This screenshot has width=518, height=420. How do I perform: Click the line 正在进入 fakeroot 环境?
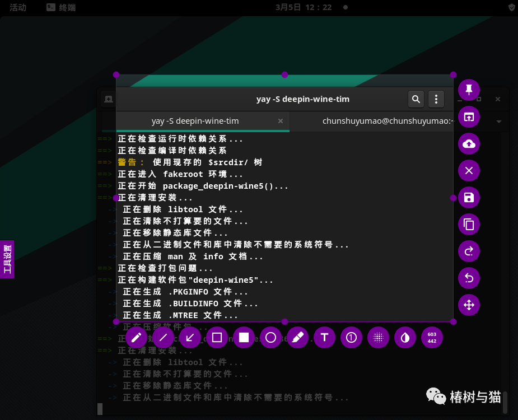pyautogui.click(x=180, y=174)
